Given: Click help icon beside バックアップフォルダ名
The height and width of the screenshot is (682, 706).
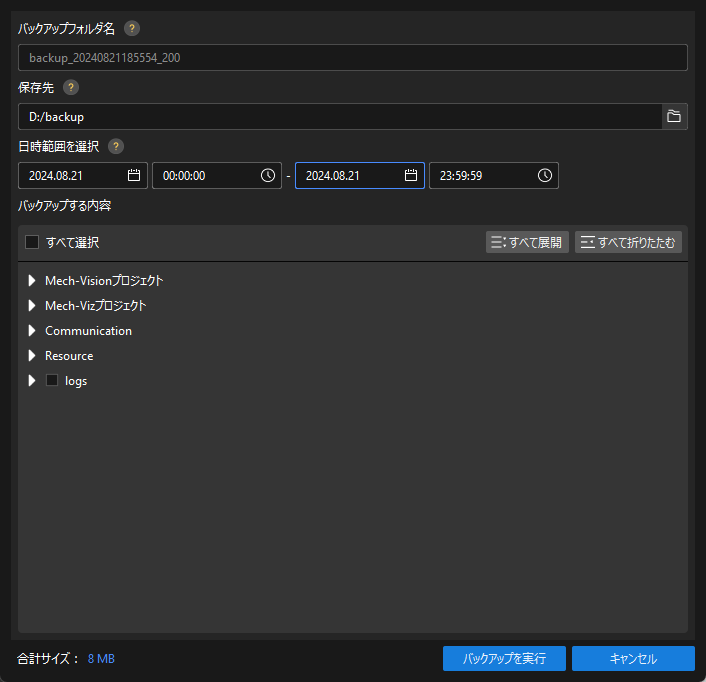Looking at the screenshot, I should click(132, 29).
